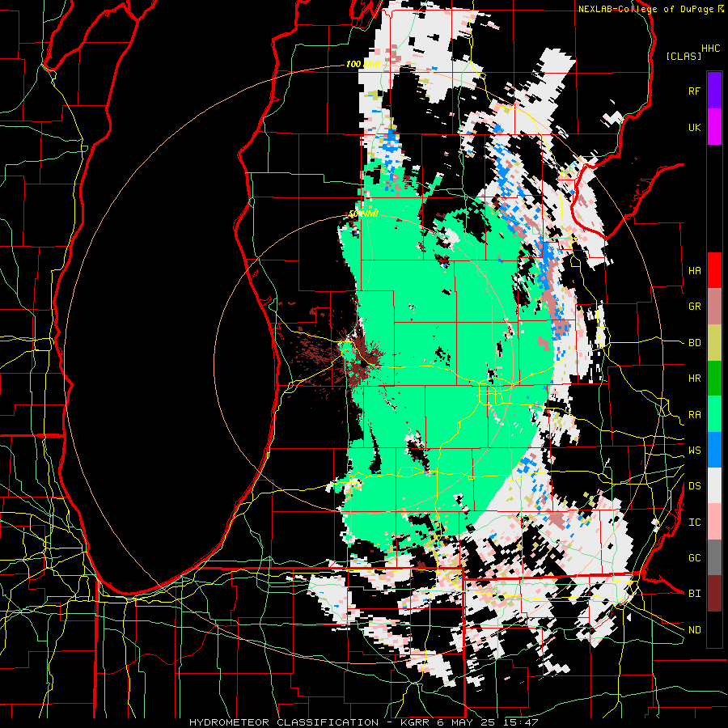Click the HA legend label
Viewport: 728px width, 728px height.
tap(695, 270)
